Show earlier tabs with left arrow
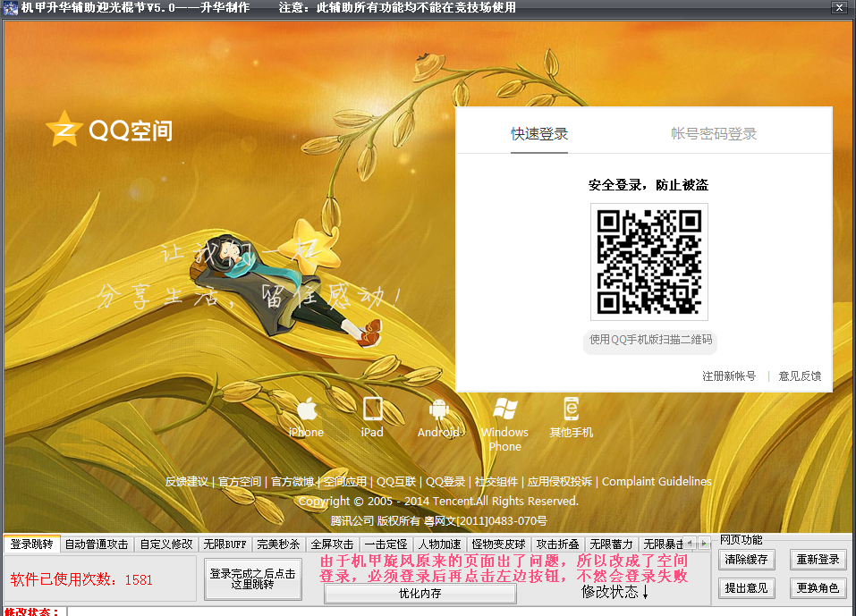Image resolution: width=856 pixels, height=616 pixels. pos(690,543)
